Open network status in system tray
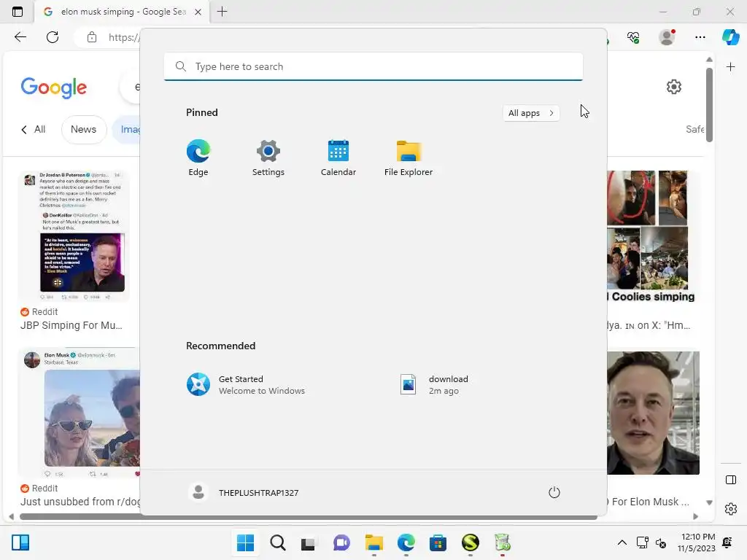 tap(642, 542)
